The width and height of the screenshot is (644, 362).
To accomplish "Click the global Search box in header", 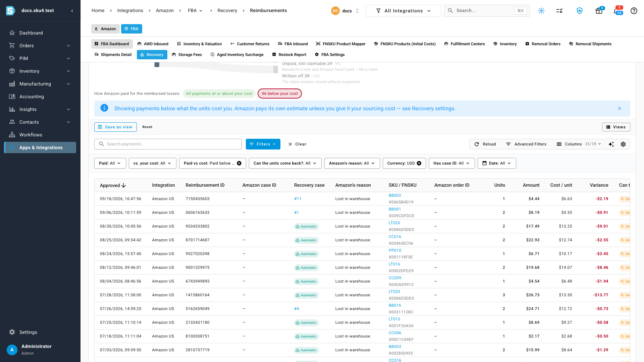I will 487,11.
